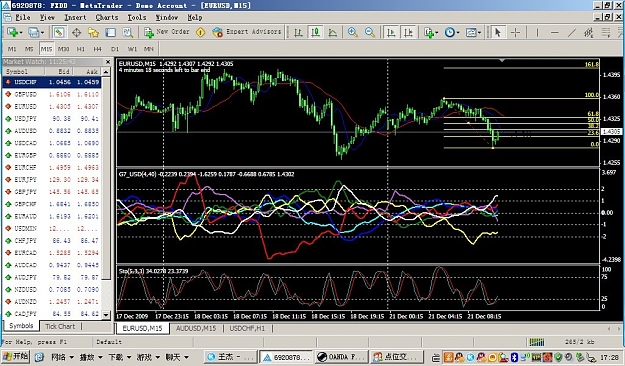
Task: Set timeframe to D1
Action: coord(115,49)
